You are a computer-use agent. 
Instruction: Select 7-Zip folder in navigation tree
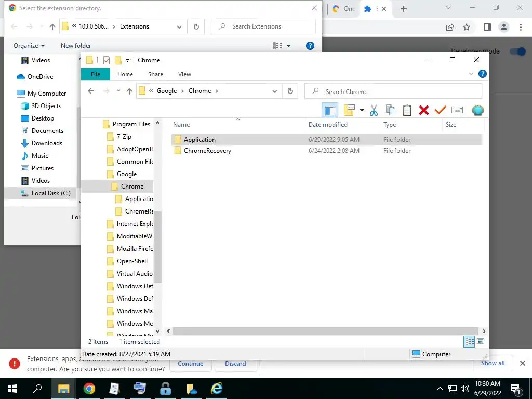click(x=119, y=137)
